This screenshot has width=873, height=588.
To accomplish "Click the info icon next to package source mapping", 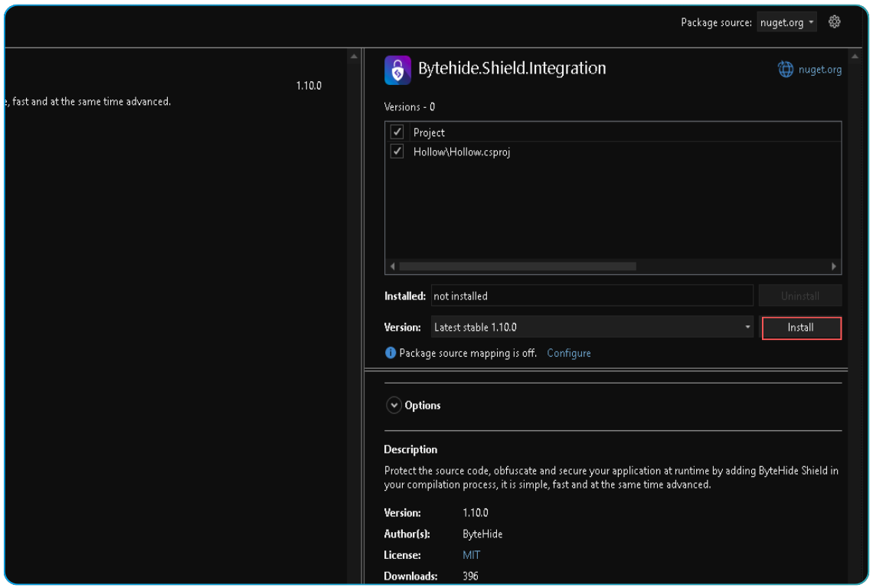I will pyautogui.click(x=390, y=352).
